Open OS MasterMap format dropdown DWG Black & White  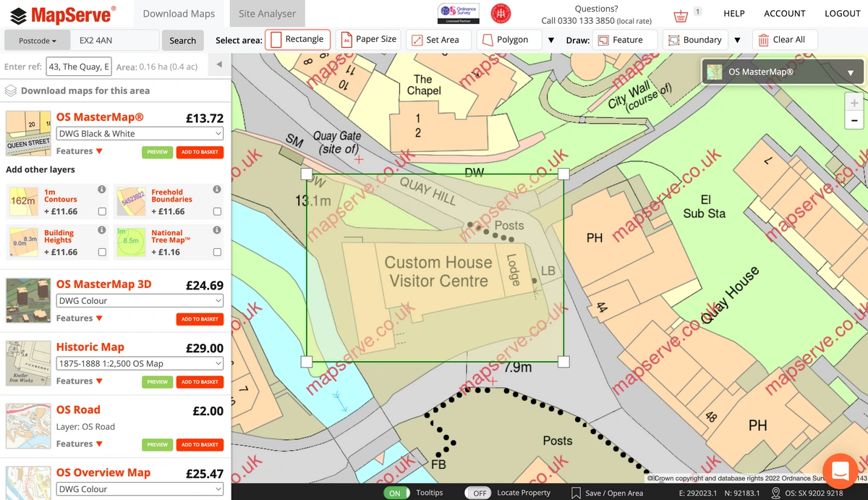click(140, 134)
